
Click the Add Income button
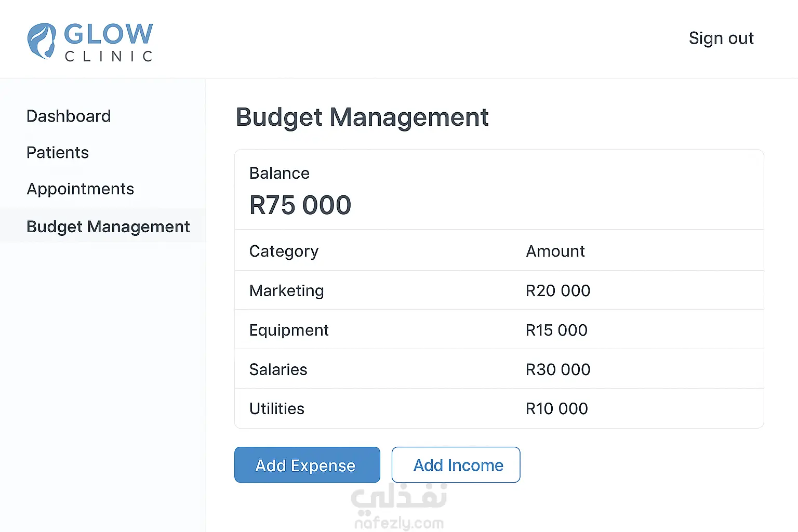point(456,465)
